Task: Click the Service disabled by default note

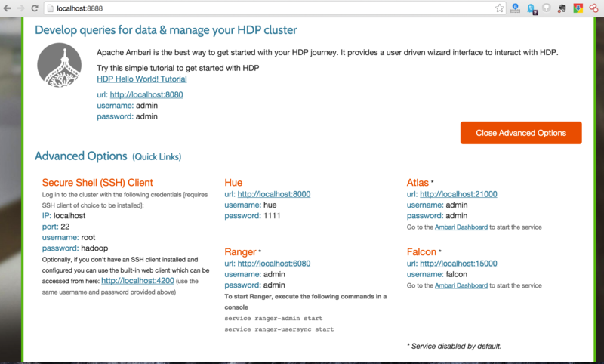Action: pyautogui.click(x=455, y=347)
